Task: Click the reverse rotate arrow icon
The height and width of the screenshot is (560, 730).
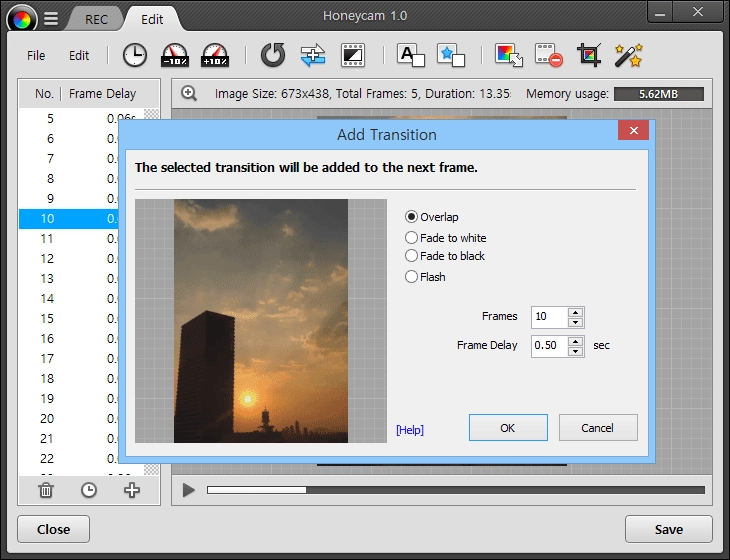Action: tap(273, 55)
